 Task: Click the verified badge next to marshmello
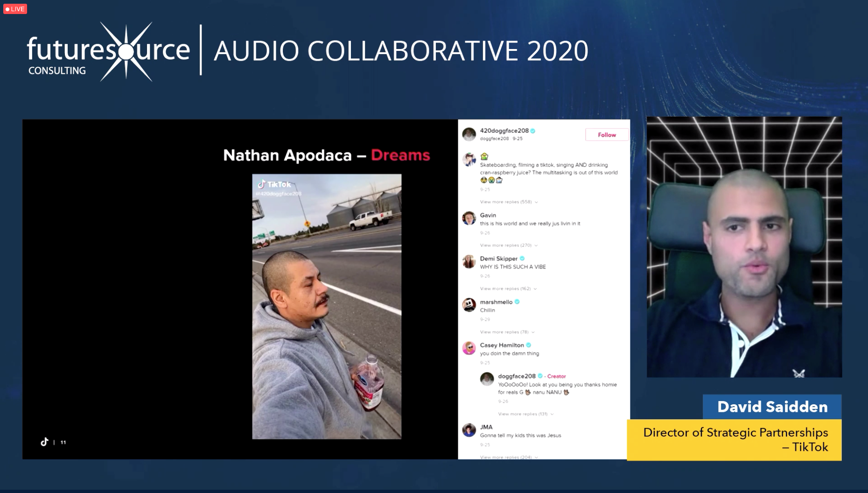pos(517,302)
